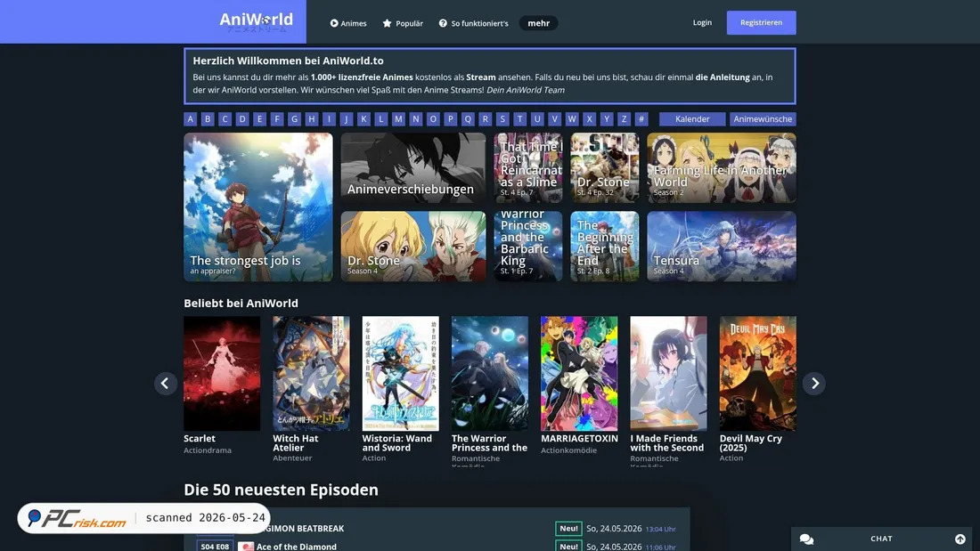Open the Scarlet poster

pyautogui.click(x=222, y=373)
